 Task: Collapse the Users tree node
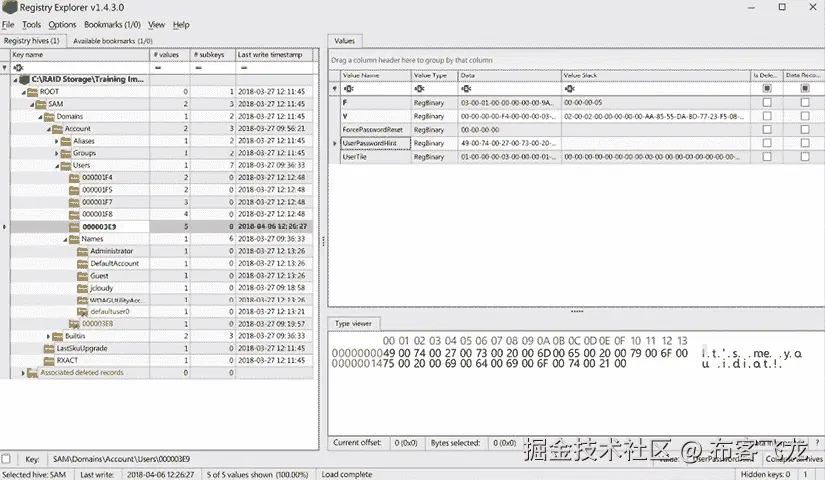point(57,165)
